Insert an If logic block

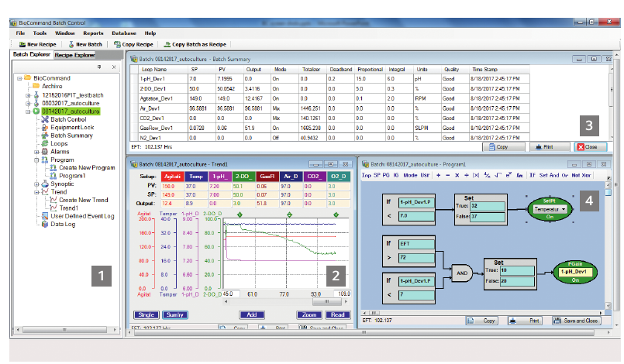(x=533, y=175)
